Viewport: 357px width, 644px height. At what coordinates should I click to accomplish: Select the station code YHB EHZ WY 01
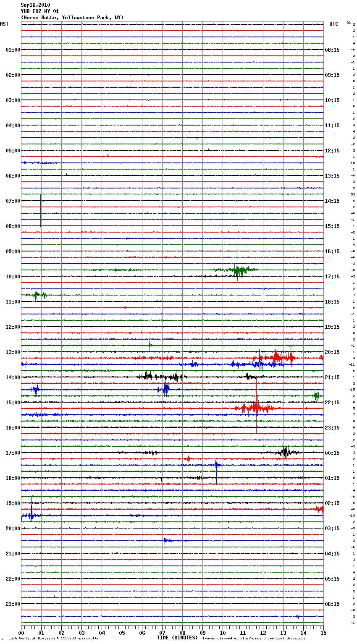(40, 11)
